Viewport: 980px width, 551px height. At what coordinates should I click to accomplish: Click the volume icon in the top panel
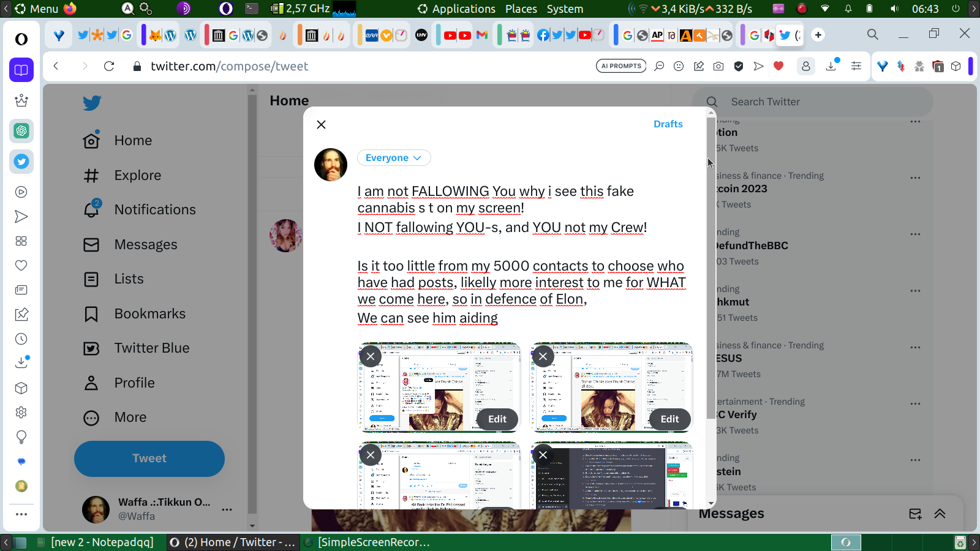tap(894, 9)
